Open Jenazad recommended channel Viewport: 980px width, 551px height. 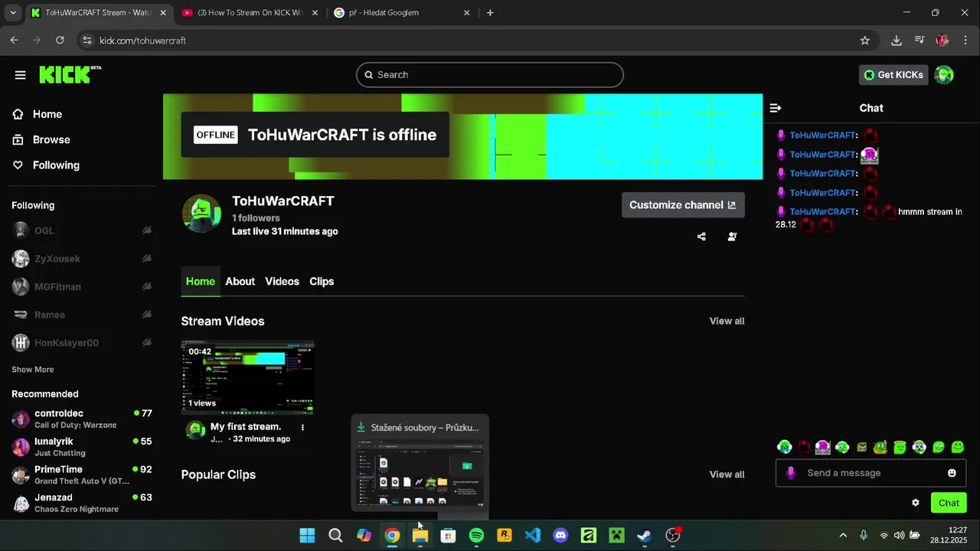(x=81, y=503)
